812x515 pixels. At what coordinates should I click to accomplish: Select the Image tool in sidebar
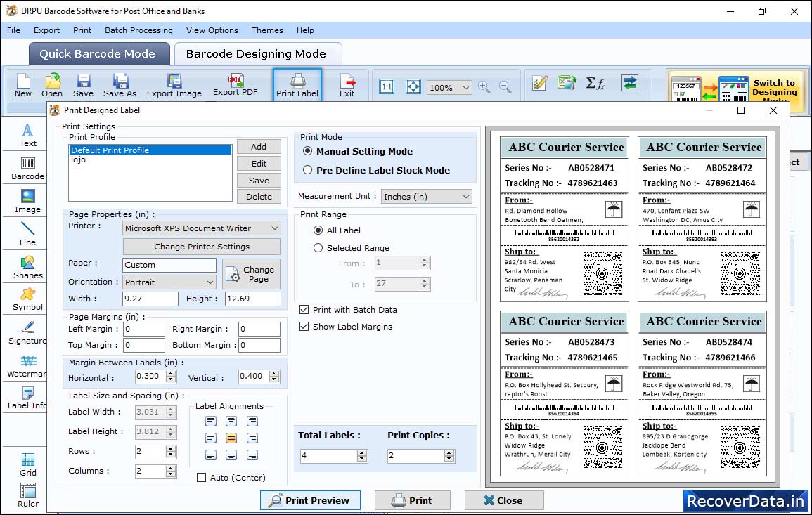pos(27,202)
